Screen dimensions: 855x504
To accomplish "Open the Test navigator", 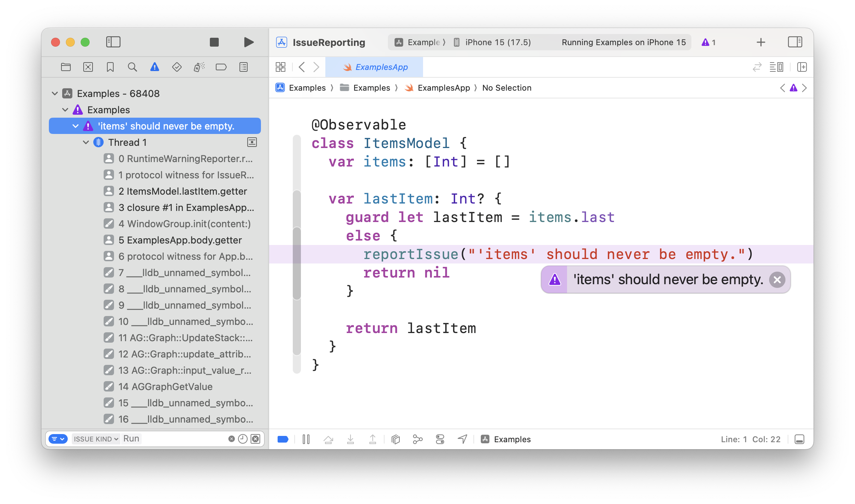I will (177, 67).
